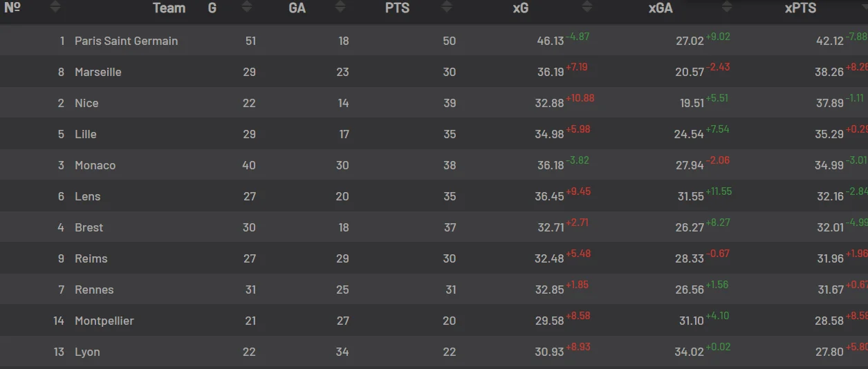The width and height of the screenshot is (868, 369).
Task: Open the Reims team link
Action: tap(91, 258)
